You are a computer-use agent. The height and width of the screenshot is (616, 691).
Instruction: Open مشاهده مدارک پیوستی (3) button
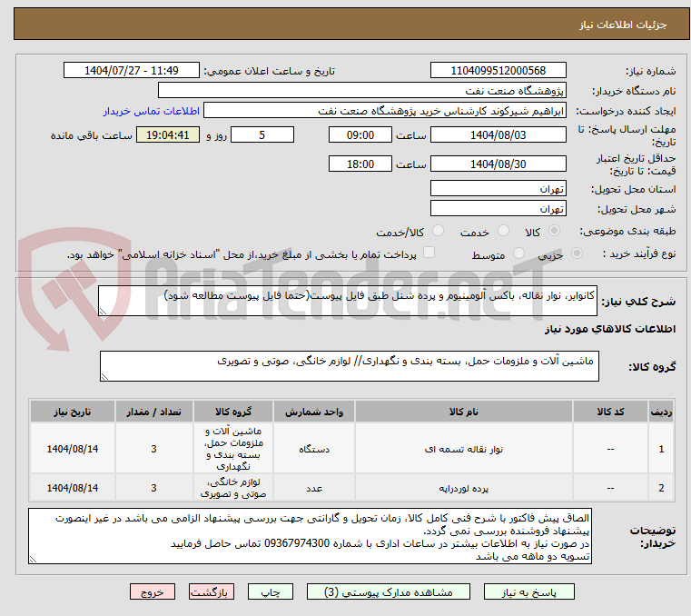tap(389, 591)
